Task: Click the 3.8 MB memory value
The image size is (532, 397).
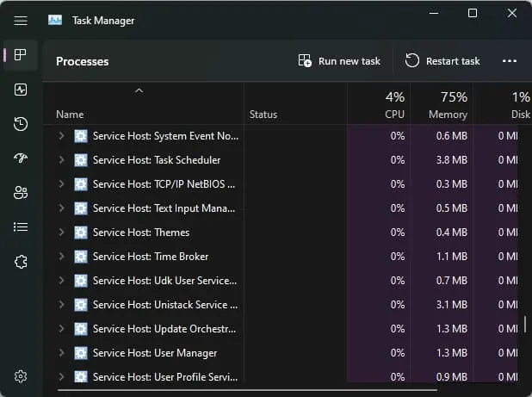Action: [452, 160]
